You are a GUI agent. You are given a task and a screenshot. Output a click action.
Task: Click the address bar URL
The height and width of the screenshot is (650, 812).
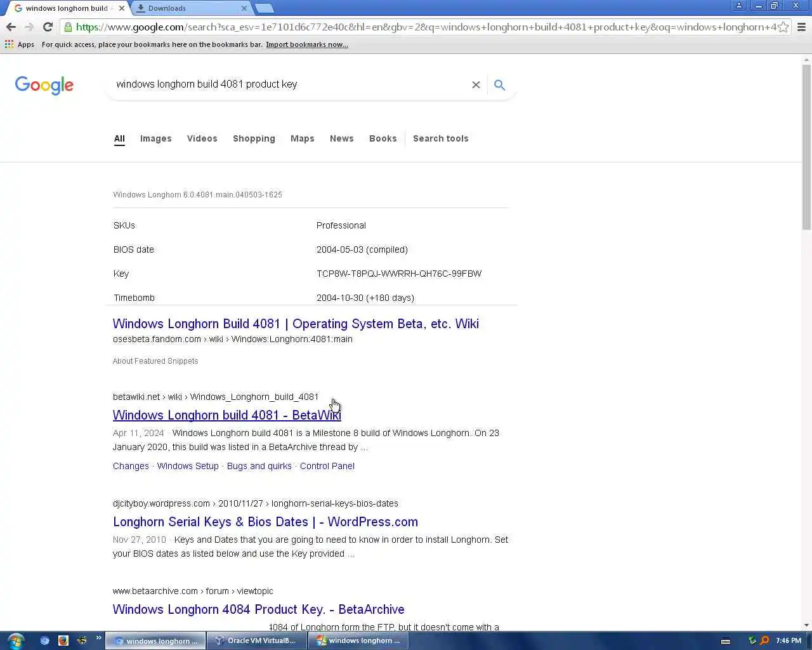pos(425,27)
